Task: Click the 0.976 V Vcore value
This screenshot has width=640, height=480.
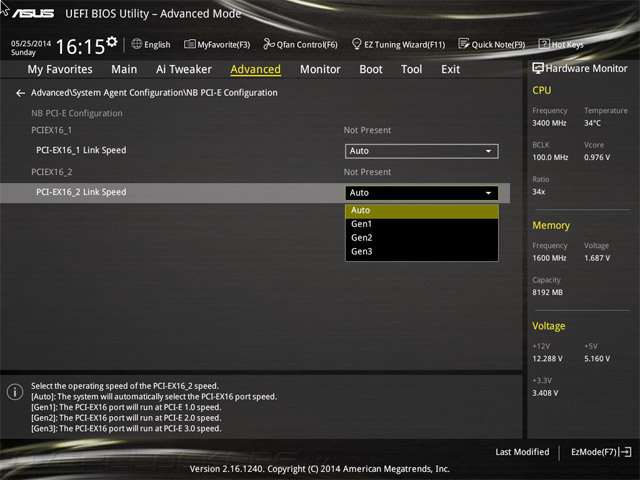Action: [597, 158]
